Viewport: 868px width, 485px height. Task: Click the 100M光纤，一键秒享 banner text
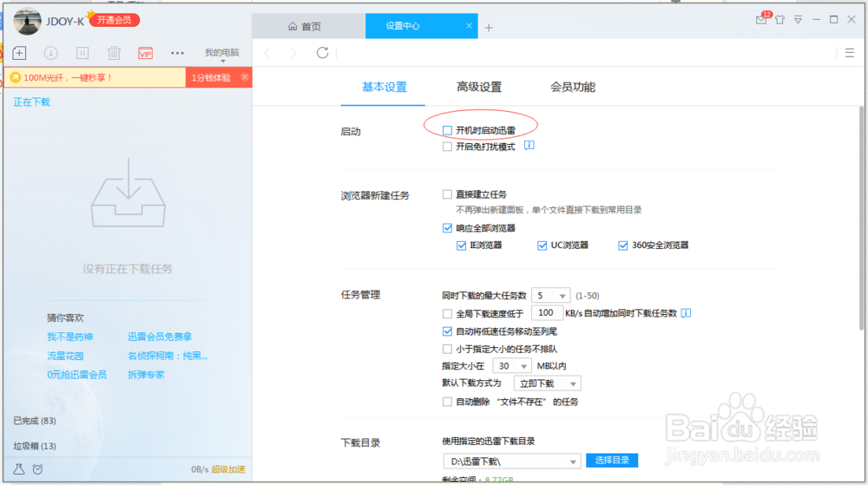[68, 77]
